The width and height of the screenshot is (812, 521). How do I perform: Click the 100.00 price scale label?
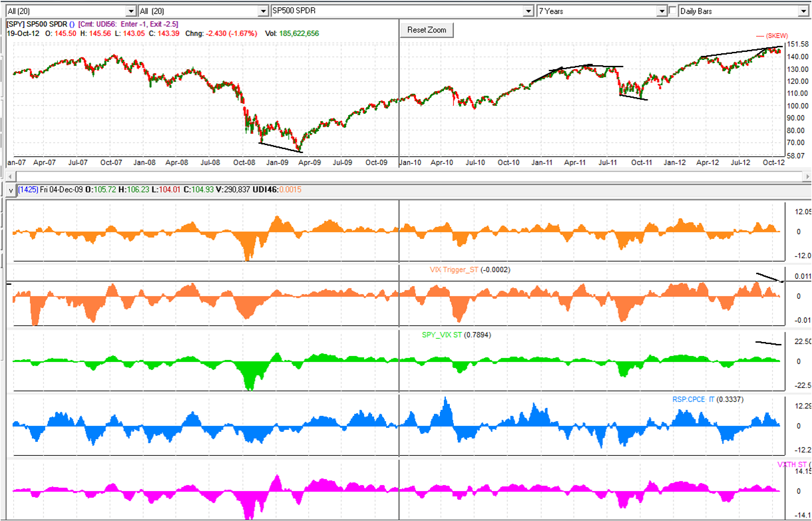797,106
